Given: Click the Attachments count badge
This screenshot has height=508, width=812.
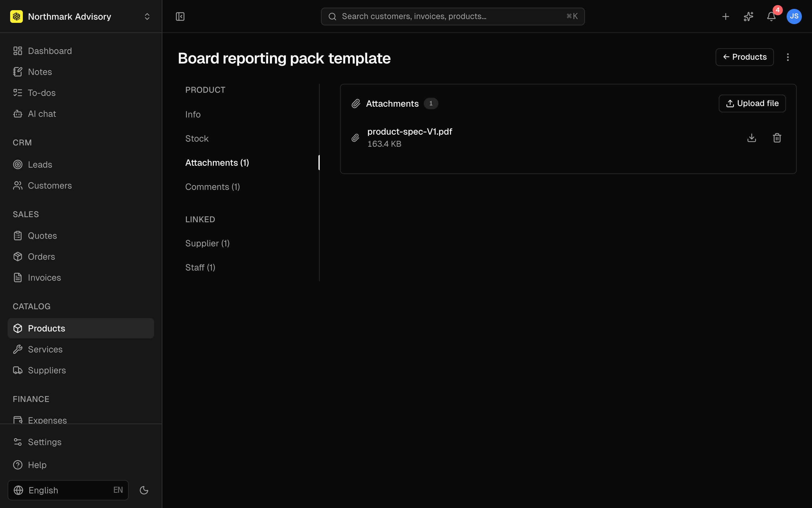Looking at the screenshot, I should [431, 104].
